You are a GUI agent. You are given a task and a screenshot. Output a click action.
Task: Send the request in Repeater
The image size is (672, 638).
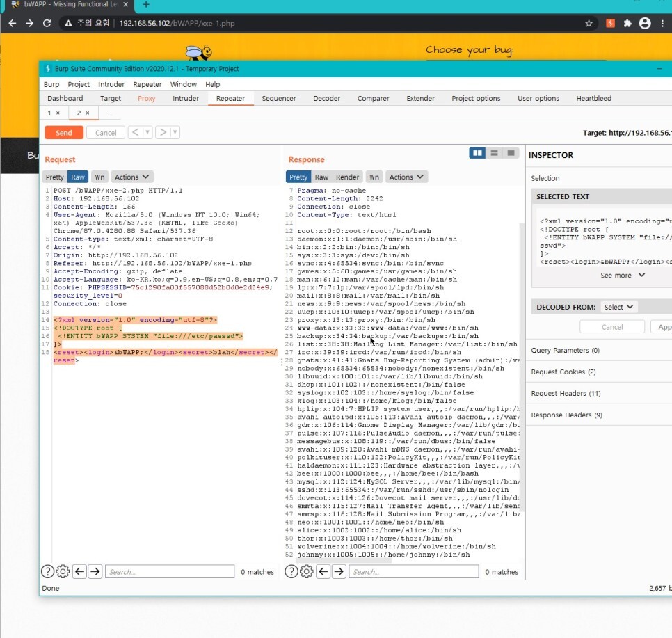64,132
